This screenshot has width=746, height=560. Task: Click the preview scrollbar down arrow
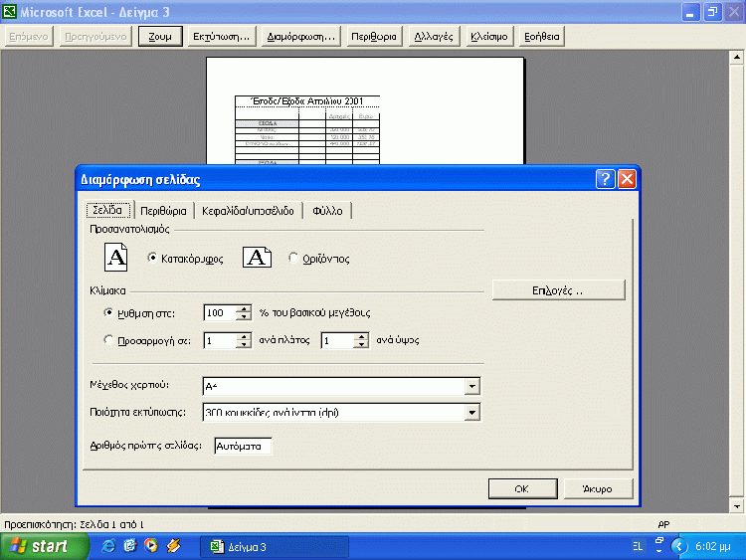(x=736, y=506)
